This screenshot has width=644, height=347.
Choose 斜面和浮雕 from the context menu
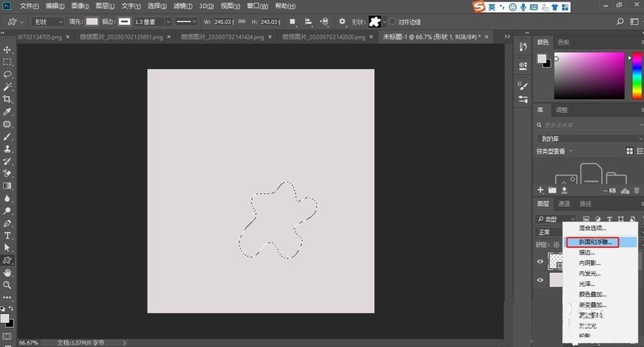click(591, 241)
